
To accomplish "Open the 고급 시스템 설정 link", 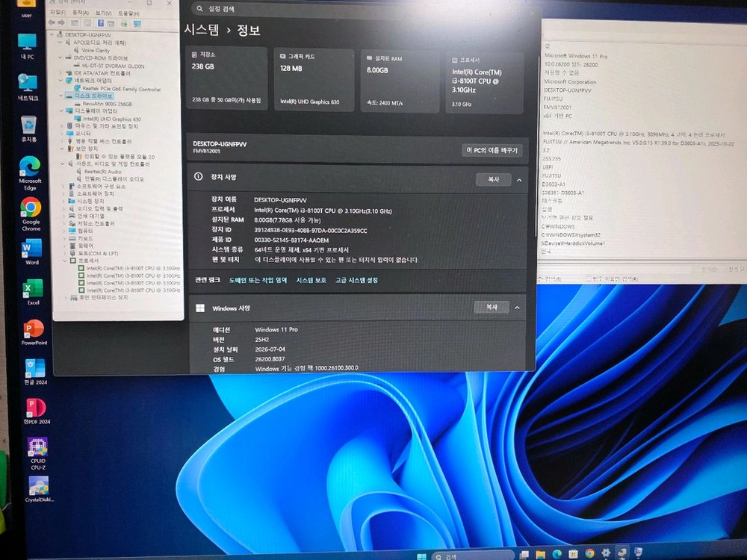I will point(356,280).
